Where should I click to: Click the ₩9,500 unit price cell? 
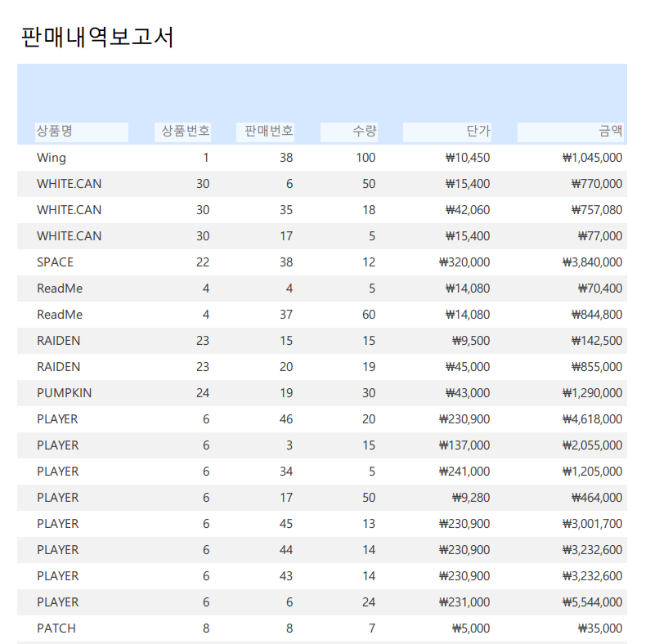471,341
